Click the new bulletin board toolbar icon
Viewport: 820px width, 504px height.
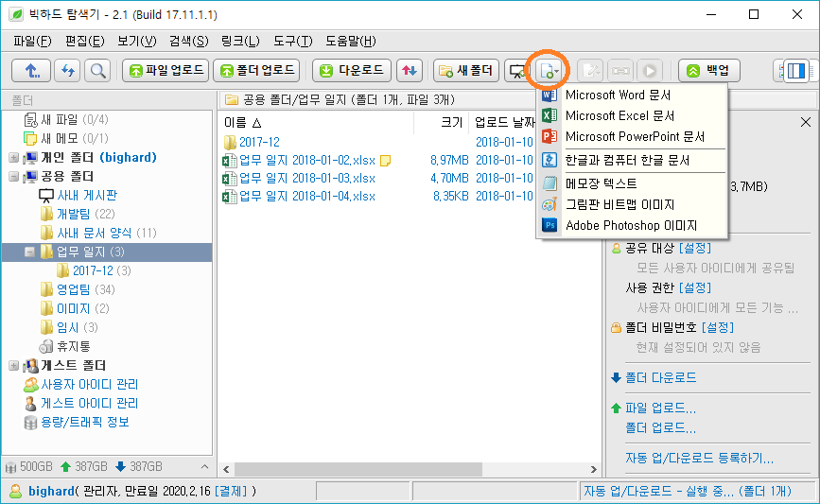[x=517, y=71]
